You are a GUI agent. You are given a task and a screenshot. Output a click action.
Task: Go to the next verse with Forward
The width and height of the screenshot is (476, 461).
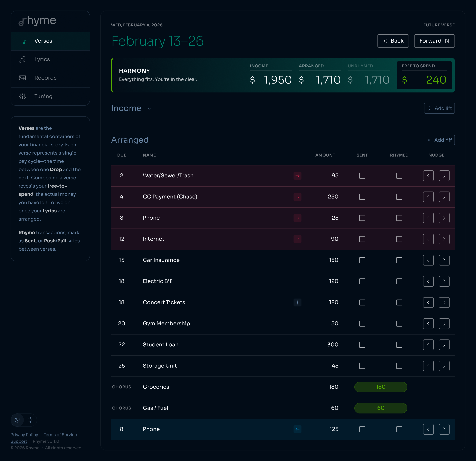point(434,41)
